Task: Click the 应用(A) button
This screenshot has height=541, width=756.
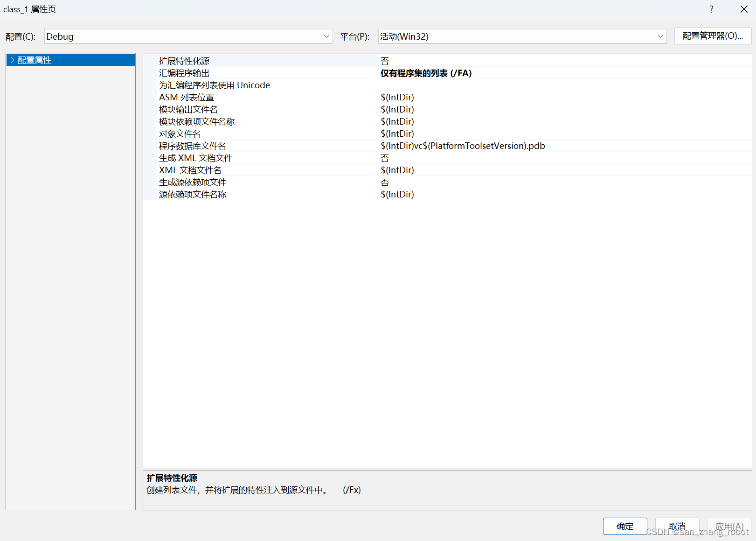Action: pyautogui.click(x=729, y=526)
